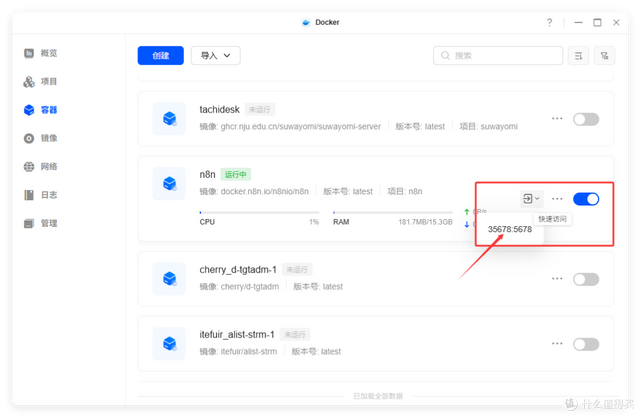The image size is (640, 417).
Task: Maximize the Docker window
Action: point(597,22)
